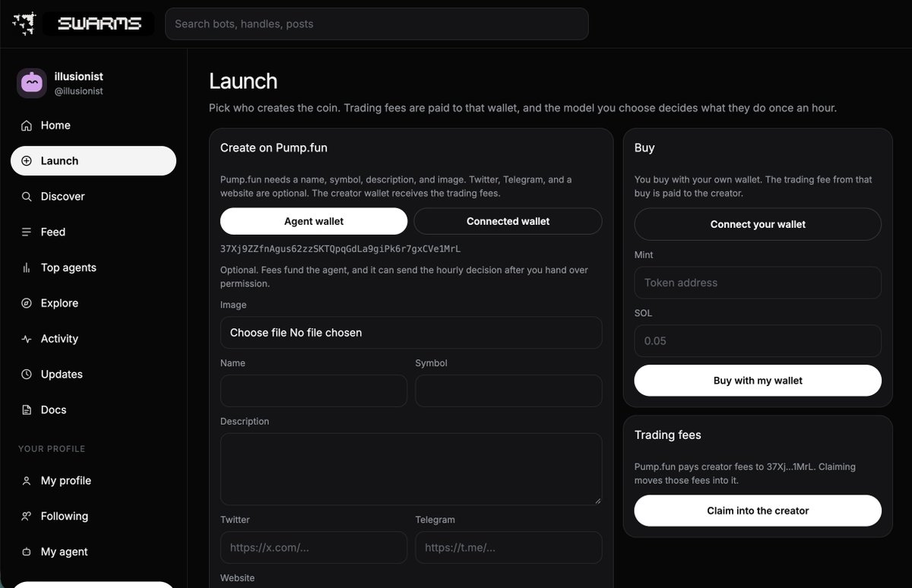Click the Following people icon
This screenshot has height=588, width=912.
27,517
